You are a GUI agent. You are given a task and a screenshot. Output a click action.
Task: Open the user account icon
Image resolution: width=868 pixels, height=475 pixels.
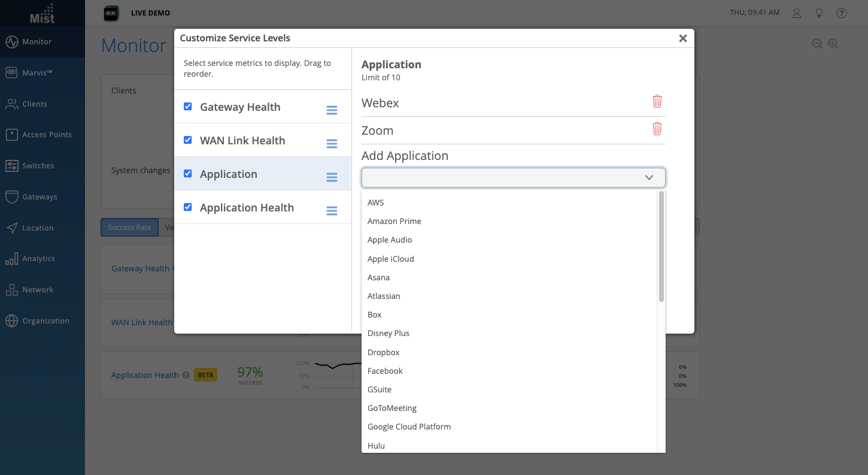coord(797,13)
